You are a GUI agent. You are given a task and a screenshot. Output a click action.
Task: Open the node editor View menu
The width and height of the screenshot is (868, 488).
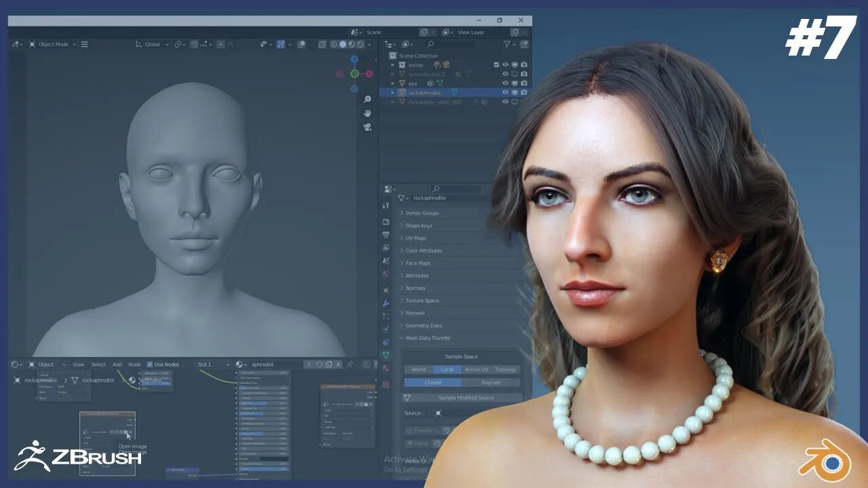coord(79,365)
